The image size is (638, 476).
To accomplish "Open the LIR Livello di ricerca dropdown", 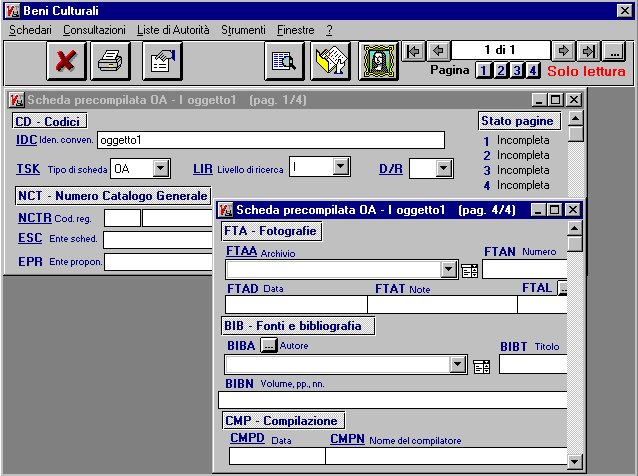I will pyautogui.click(x=340, y=168).
